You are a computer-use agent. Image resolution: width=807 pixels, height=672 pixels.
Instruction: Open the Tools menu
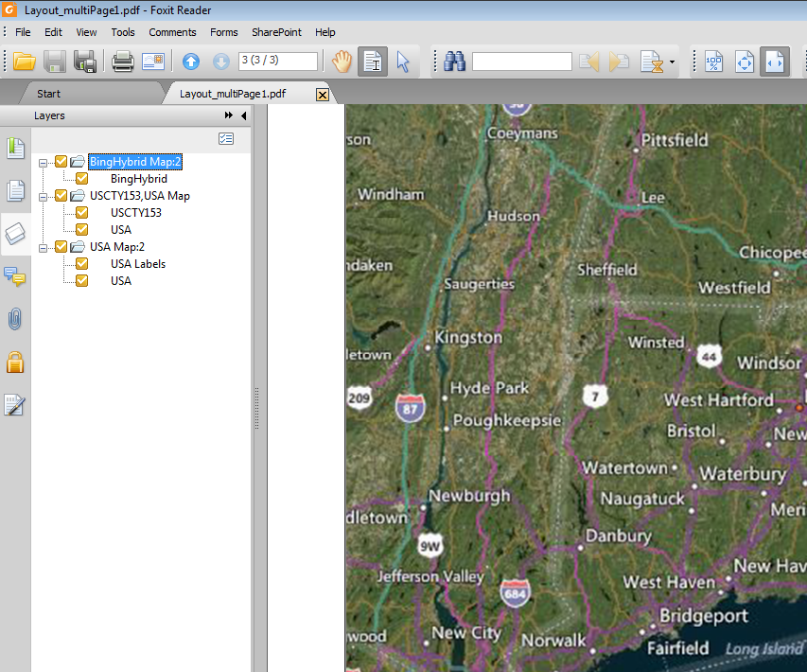point(123,32)
